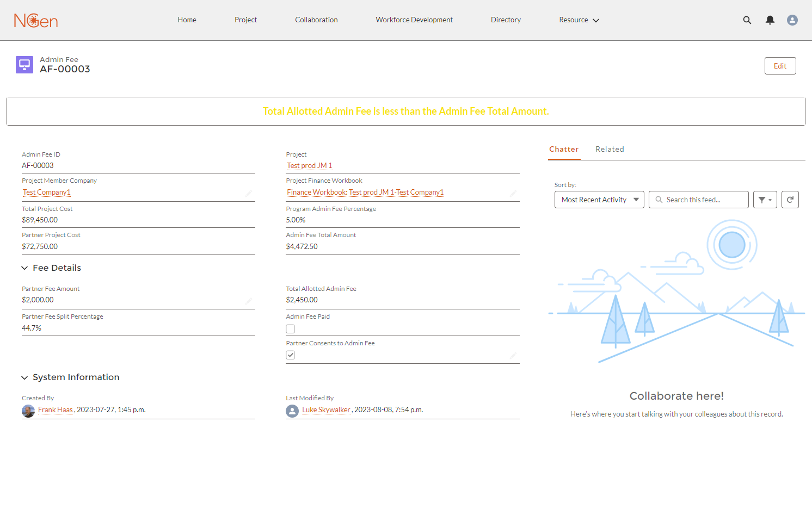Switch to the Chatter tab

coord(564,149)
